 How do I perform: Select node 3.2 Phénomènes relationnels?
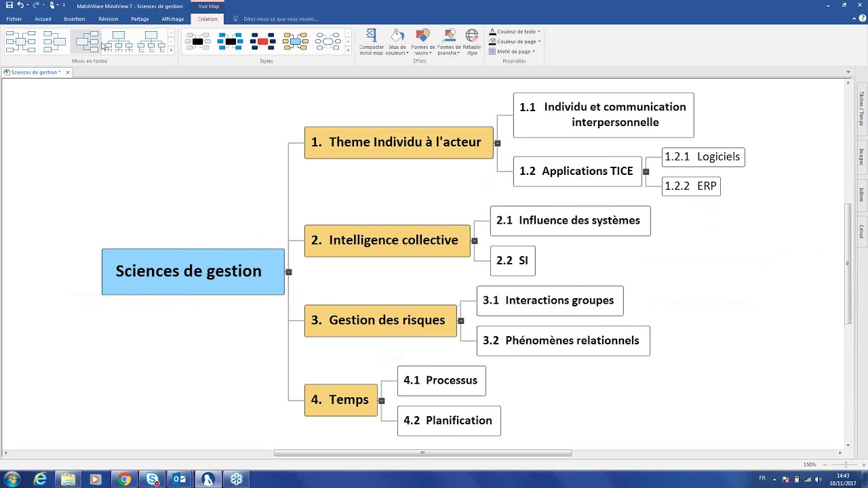(564, 341)
